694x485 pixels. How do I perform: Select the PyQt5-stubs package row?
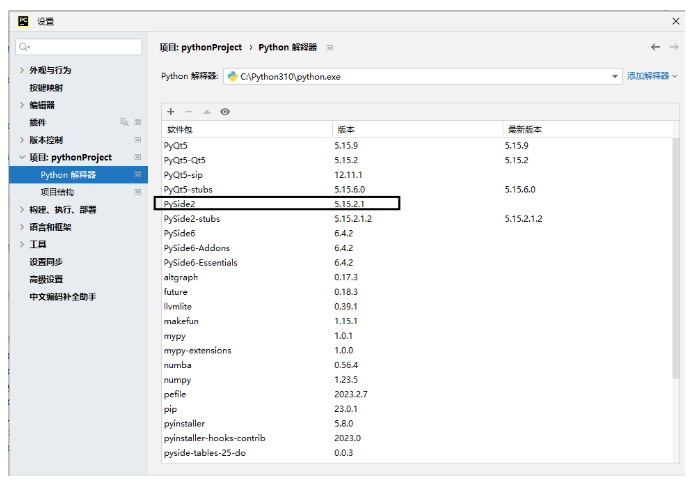point(417,189)
